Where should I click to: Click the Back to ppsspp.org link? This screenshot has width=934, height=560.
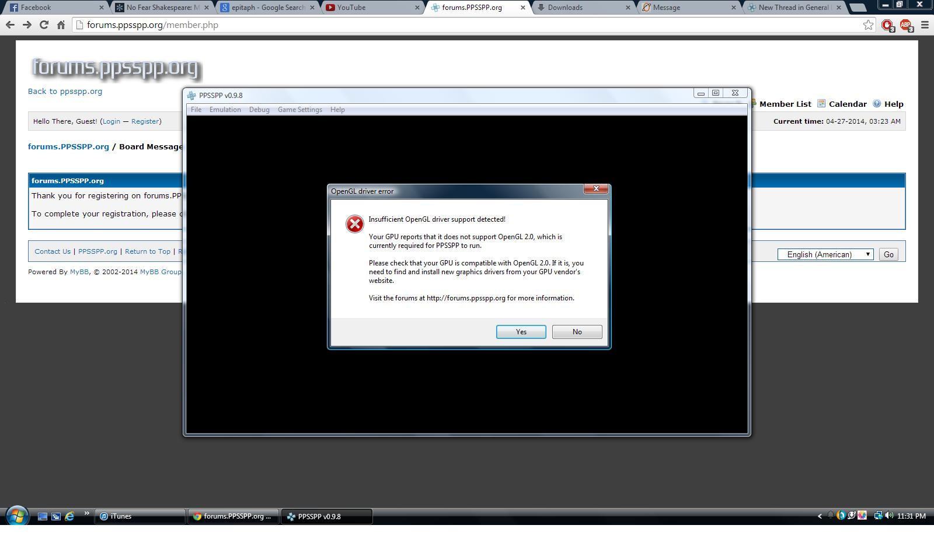click(x=65, y=91)
